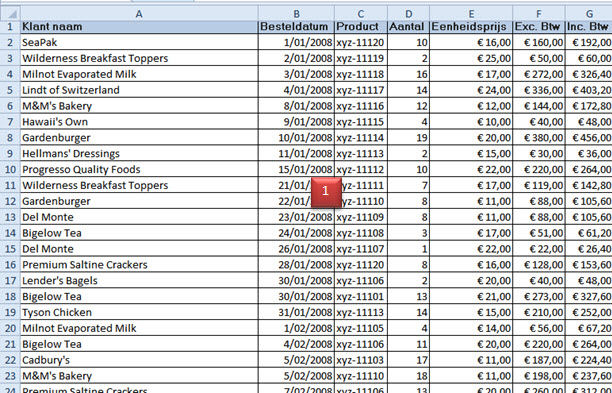Click Inc. Btw value € 192,00

(x=589, y=42)
